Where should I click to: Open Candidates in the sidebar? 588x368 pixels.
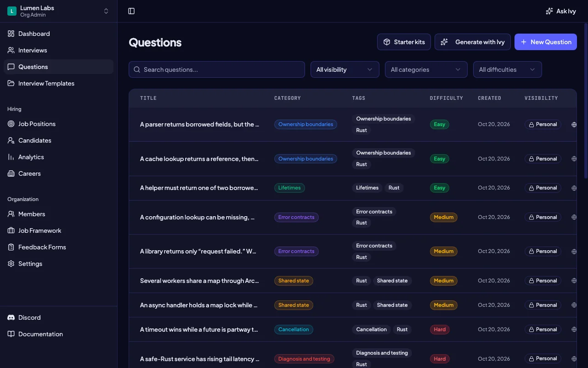(58, 140)
